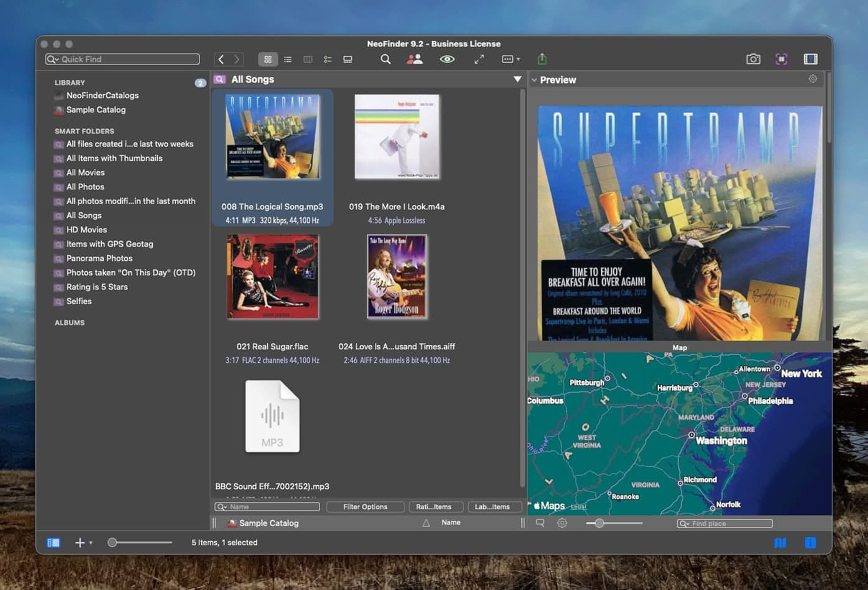Toggle the QuickLook eye icon
Viewport: 868px width, 590px height.
pyautogui.click(x=447, y=59)
